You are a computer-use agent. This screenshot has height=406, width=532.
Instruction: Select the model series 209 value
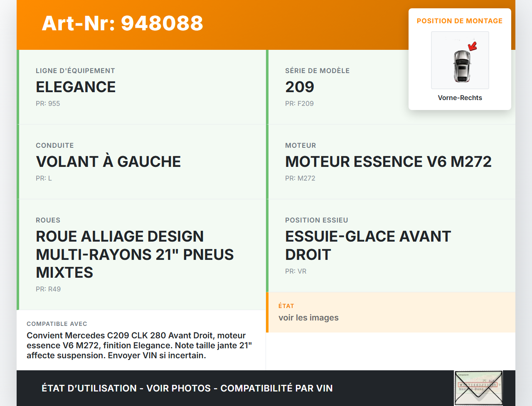click(x=300, y=87)
